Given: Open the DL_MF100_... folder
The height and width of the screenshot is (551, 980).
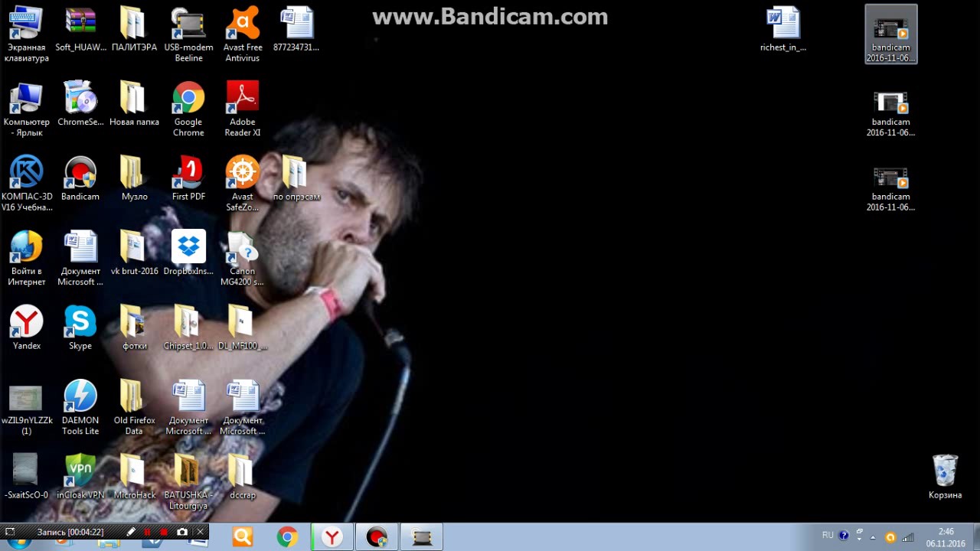Looking at the screenshot, I should (x=242, y=329).
